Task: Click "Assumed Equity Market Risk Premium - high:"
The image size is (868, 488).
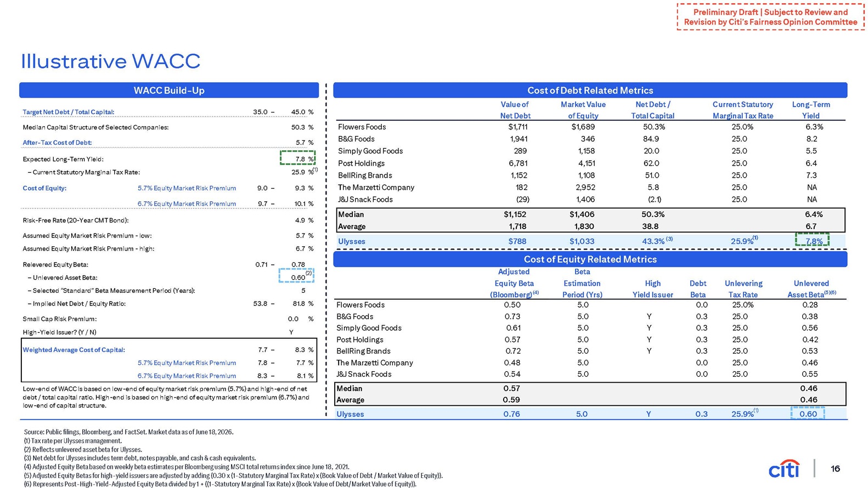Action: tap(88, 249)
